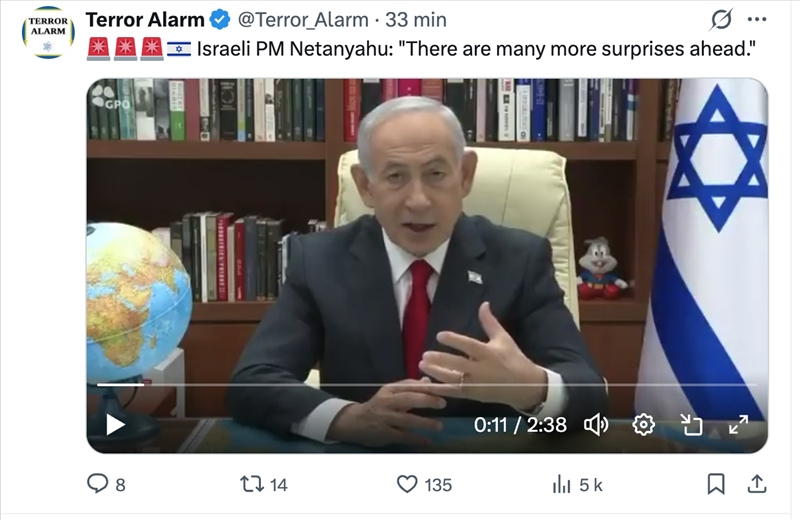The height and width of the screenshot is (520, 800).
Task: Like the tweet with heart icon
Action: point(407,484)
